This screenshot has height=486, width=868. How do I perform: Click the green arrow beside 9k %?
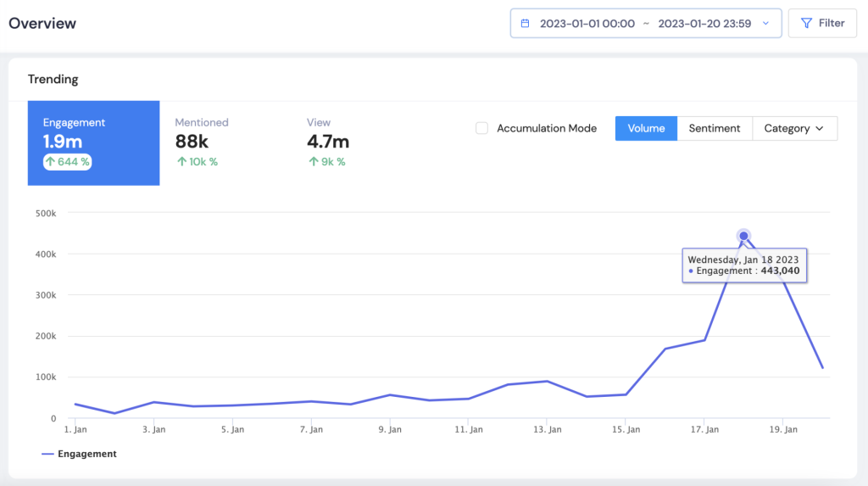tap(312, 161)
